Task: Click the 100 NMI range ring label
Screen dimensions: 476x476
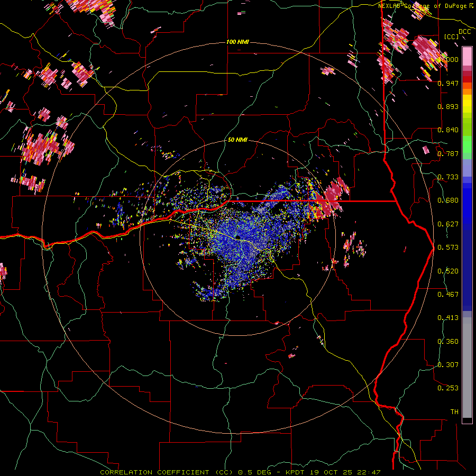Action: [x=237, y=42]
